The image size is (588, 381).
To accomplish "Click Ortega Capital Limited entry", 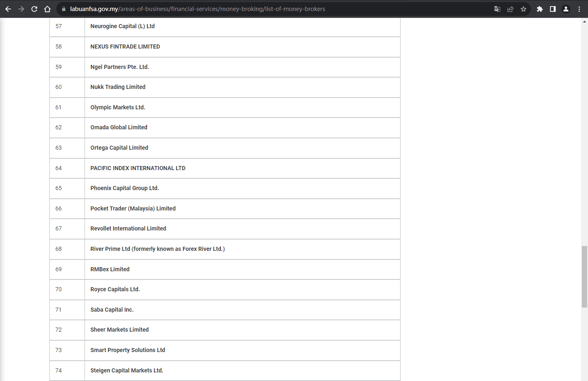I will 119,148.
